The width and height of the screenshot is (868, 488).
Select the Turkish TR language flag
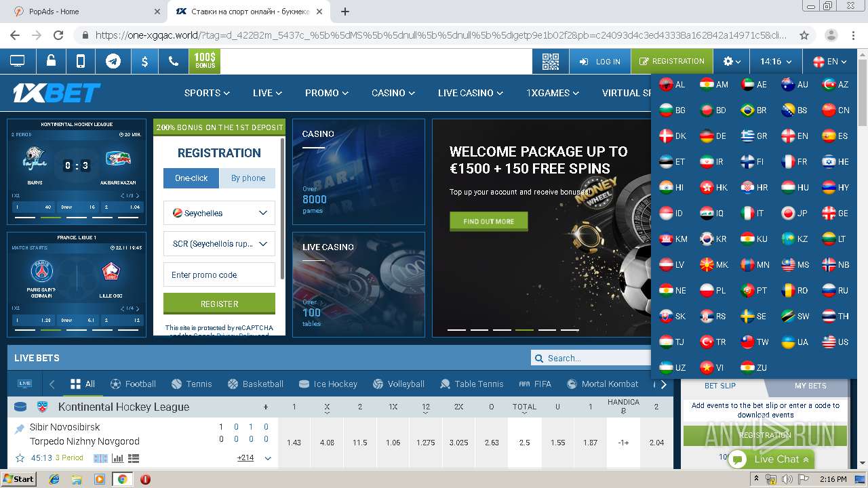coord(713,342)
